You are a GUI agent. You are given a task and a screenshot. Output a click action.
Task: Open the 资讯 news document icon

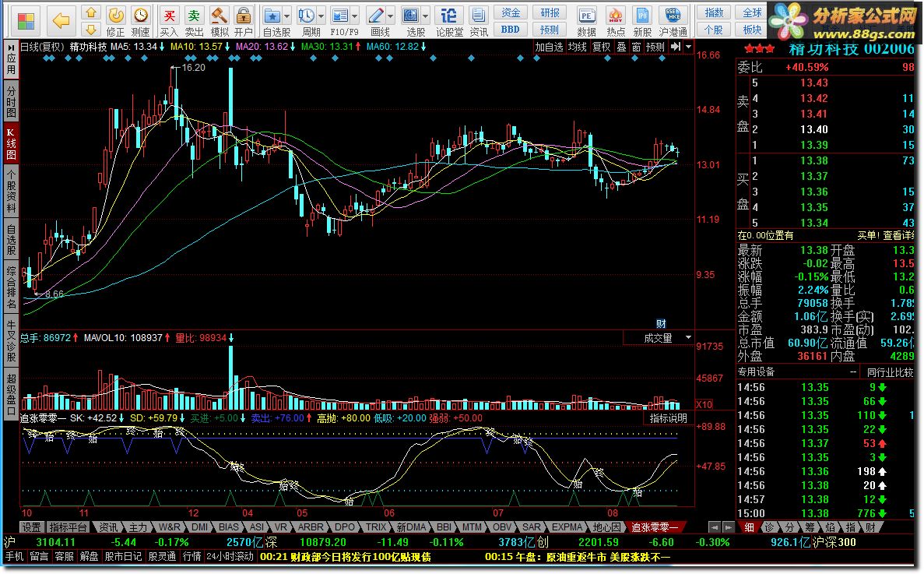click(479, 21)
